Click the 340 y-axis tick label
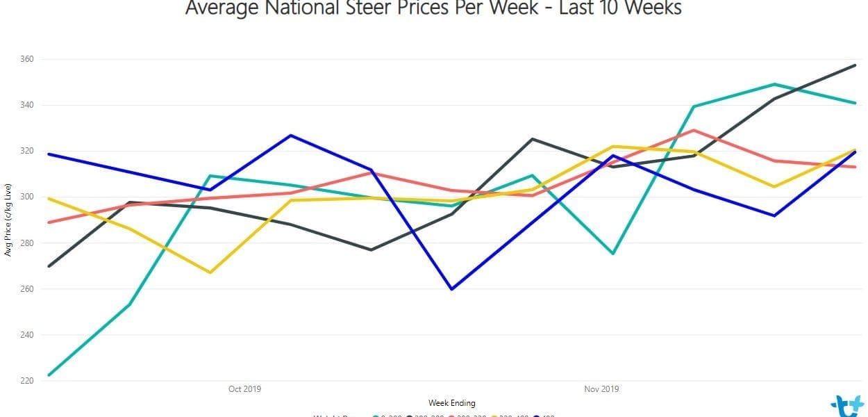The width and height of the screenshot is (868, 417). click(x=26, y=105)
